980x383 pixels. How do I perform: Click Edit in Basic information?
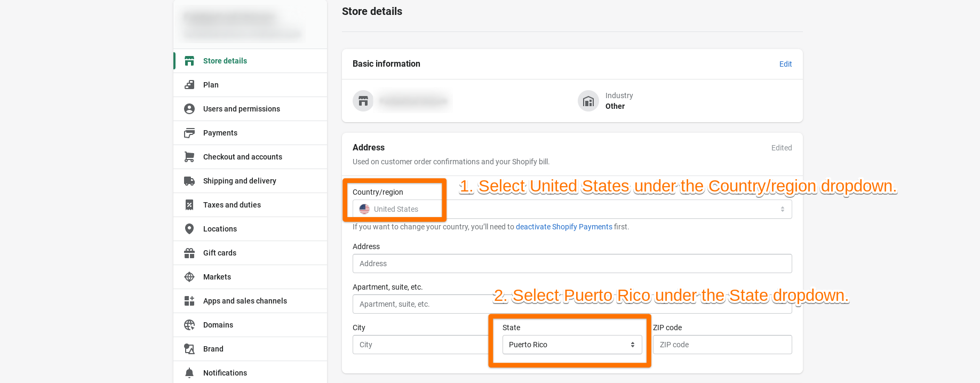pos(785,64)
